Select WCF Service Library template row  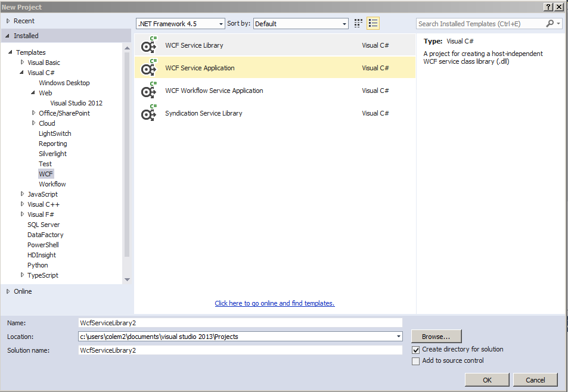[x=275, y=45]
